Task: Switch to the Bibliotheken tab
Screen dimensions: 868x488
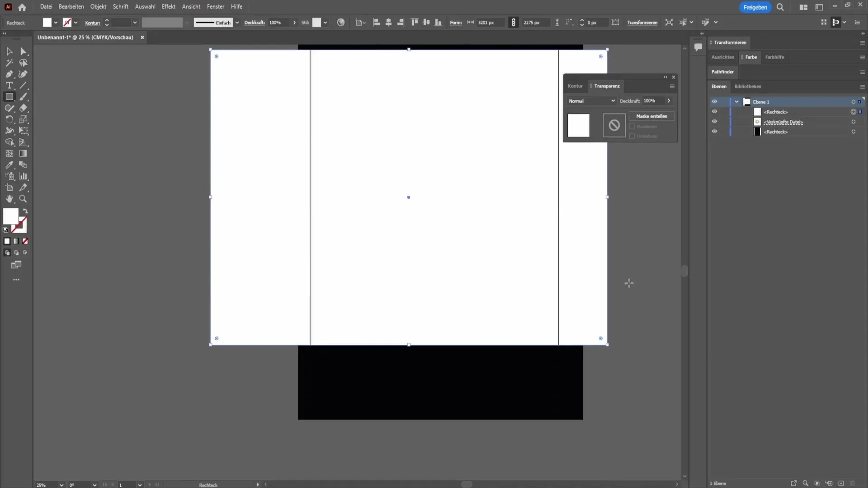Action: click(x=748, y=86)
